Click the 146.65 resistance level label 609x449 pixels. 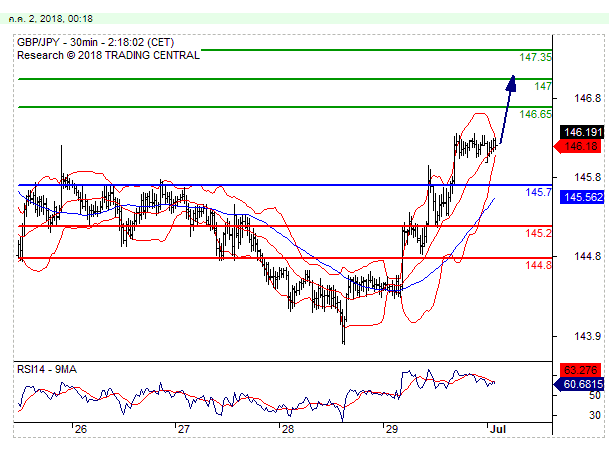point(535,114)
